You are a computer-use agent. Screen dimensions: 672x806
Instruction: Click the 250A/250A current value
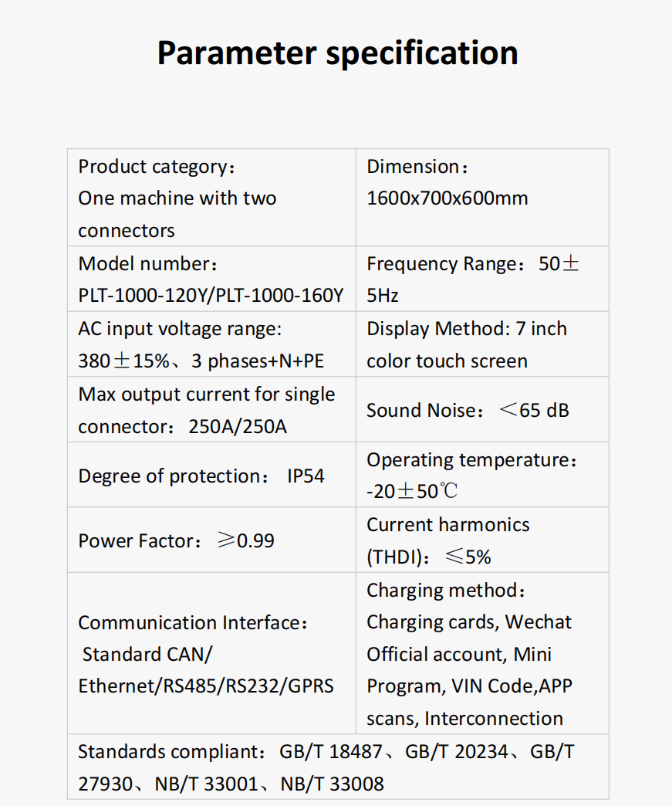pos(238,427)
